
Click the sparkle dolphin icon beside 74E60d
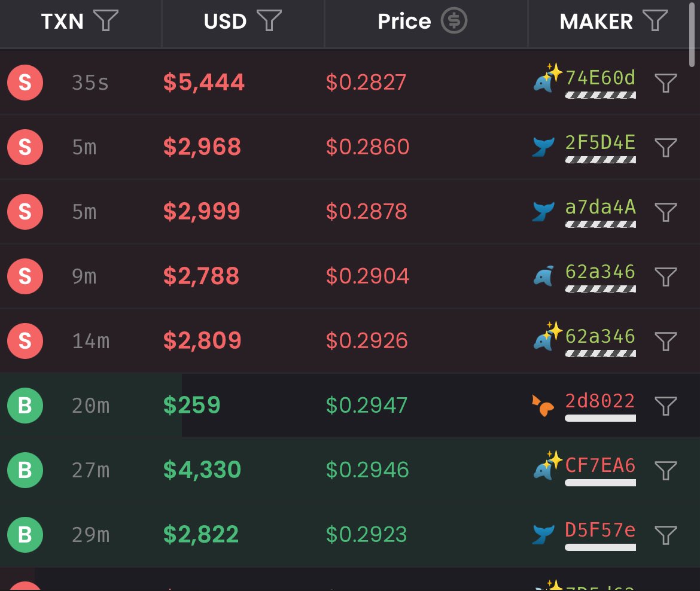click(x=547, y=78)
